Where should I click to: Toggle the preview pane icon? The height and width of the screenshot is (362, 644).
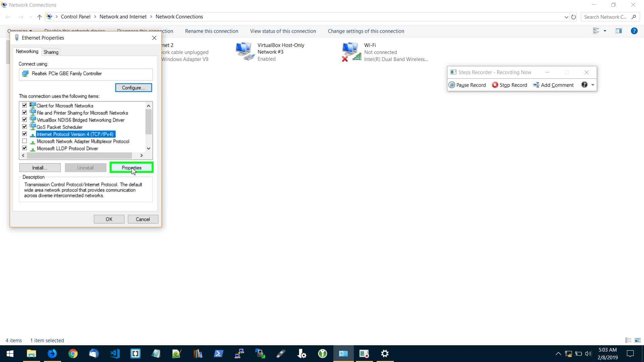click(619, 31)
